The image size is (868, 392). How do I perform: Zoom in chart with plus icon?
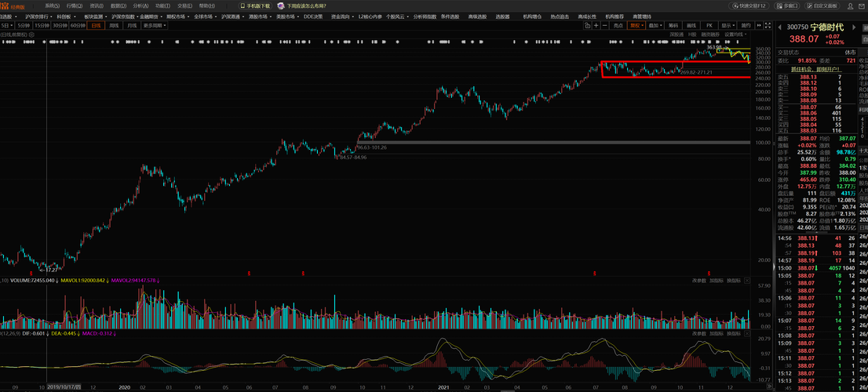point(596,25)
